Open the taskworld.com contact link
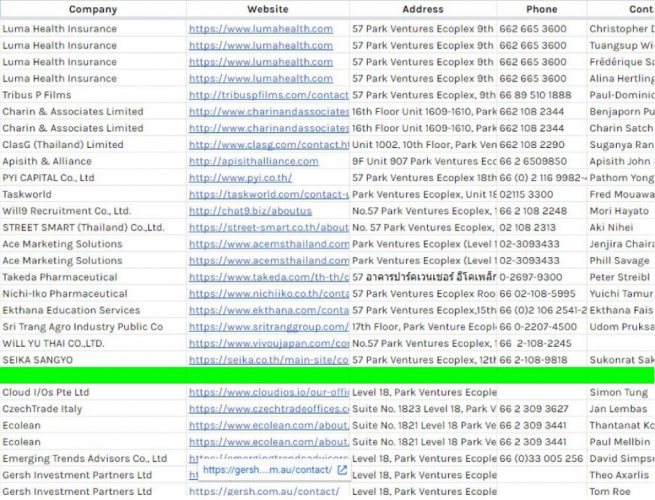655x500 pixels. 269,195
